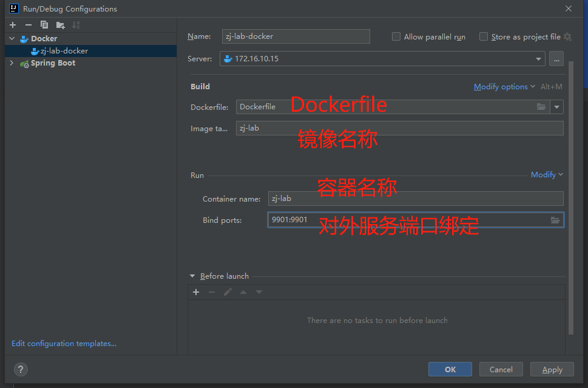This screenshot has width=588, height=388.
Task: Remove the before launch task
Action: click(x=212, y=292)
